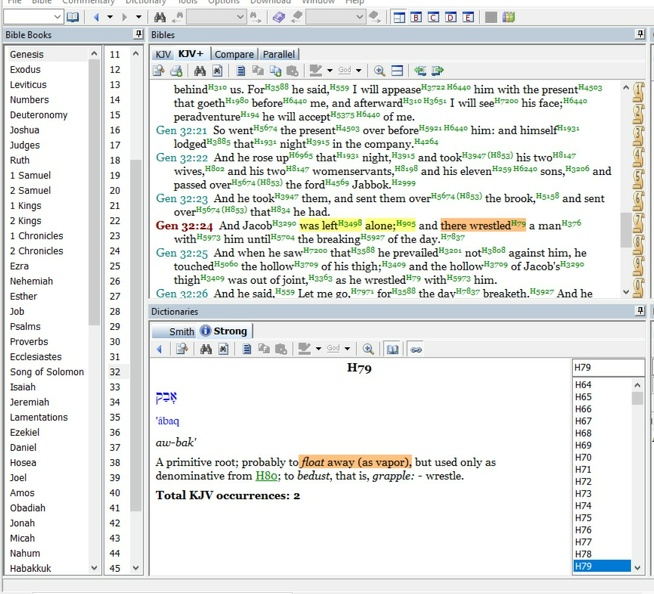The width and height of the screenshot is (654, 594).
Task: Open bookmark tab 1 on right edge
Action: (638, 93)
